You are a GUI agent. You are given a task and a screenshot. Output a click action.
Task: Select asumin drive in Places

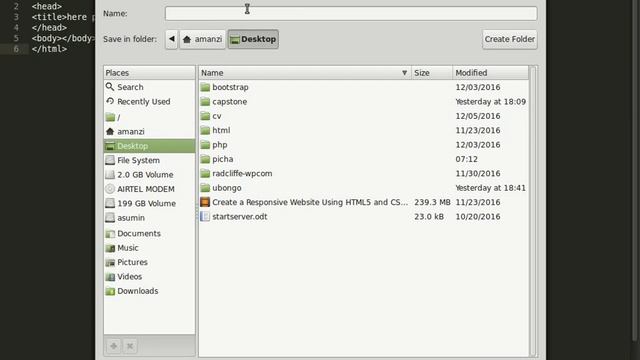(x=149, y=218)
